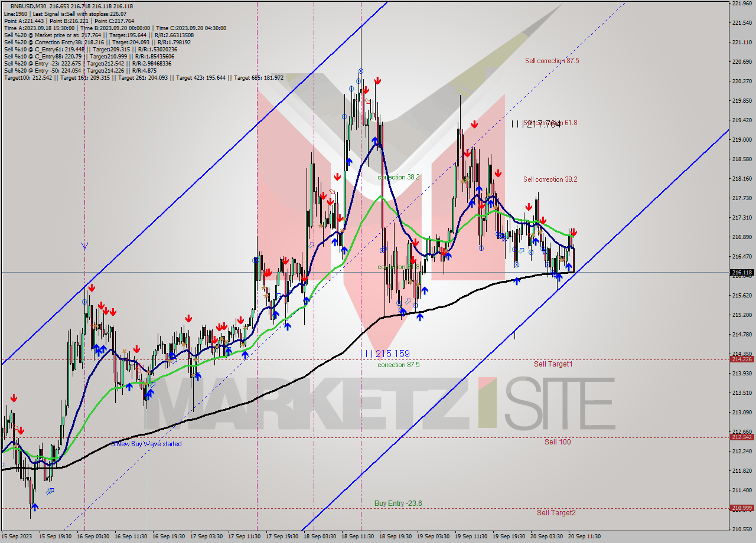
Task: Click the '19 Sep 03:30' time label
Action: click(x=434, y=537)
